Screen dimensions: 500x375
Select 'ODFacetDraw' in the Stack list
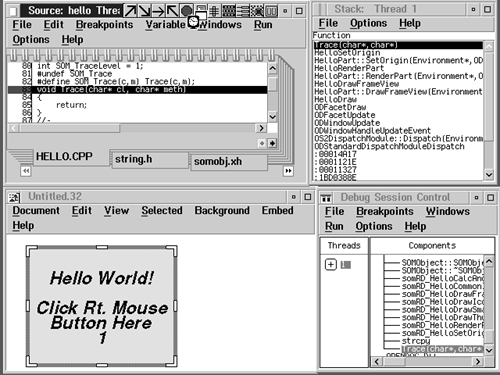pos(340,107)
